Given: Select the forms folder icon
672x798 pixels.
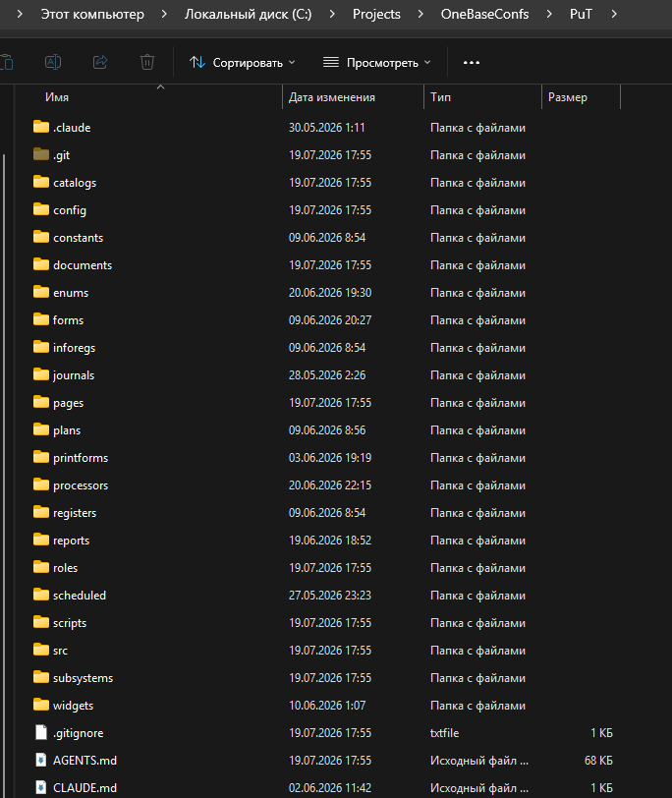Looking at the screenshot, I should click(x=41, y=319).
